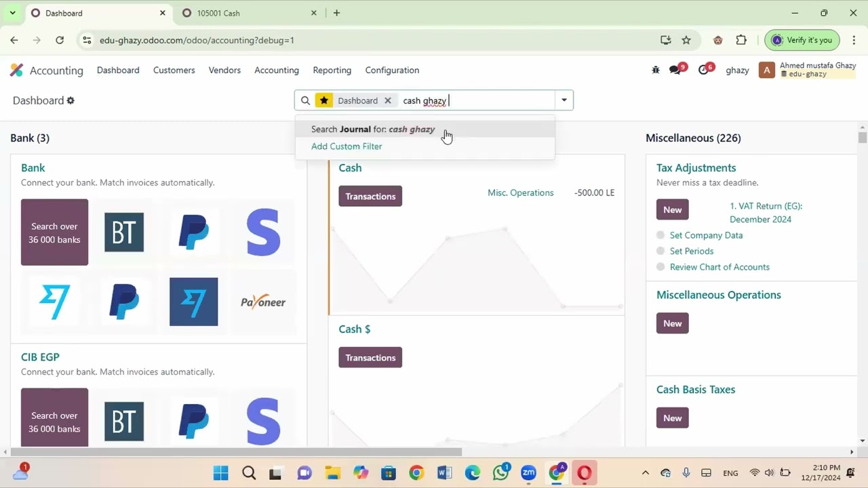Screen dimensions: 868x488
Task: Open Configuration menu
Action: (392, 70)
